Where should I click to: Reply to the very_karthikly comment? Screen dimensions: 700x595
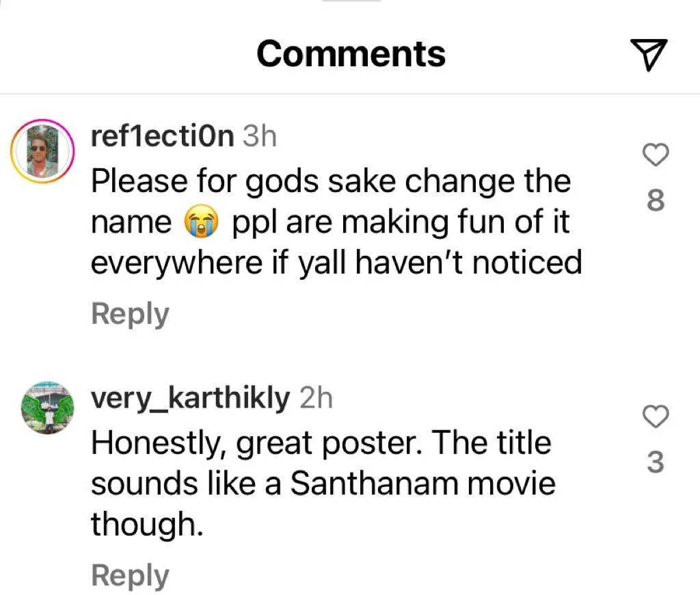(x=130, y=575)
